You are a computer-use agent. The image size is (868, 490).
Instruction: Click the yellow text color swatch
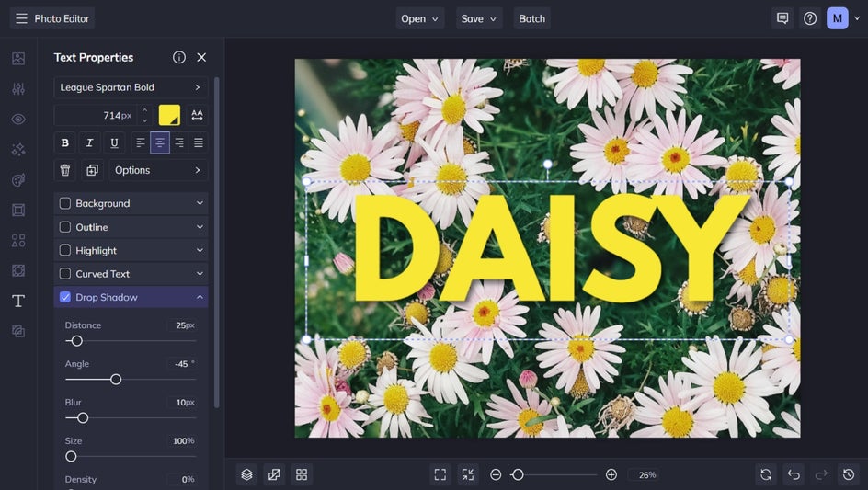point(169,115)
